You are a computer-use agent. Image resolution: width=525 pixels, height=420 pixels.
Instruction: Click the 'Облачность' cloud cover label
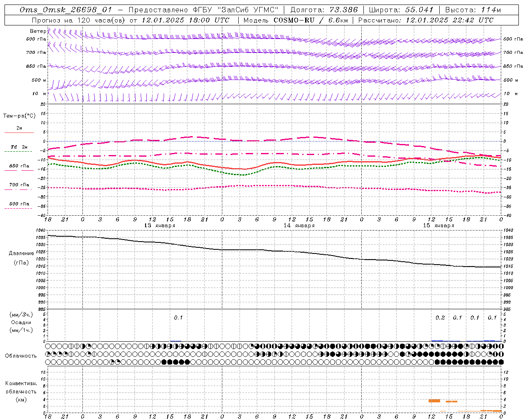tap(21, 356)
